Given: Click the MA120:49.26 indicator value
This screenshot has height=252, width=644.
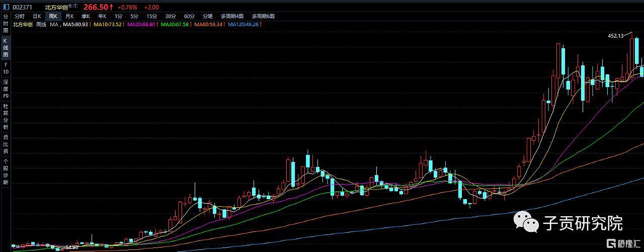Looking at the screenshot, I should (245, 24).
